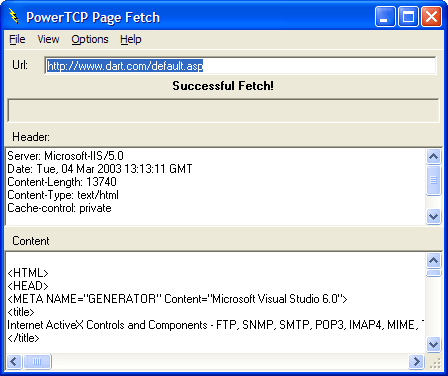Image resolution: width=448 pixels, height=376 pixels.
Task: Click the Content scroll left arrow
Action: coord(14,361)
